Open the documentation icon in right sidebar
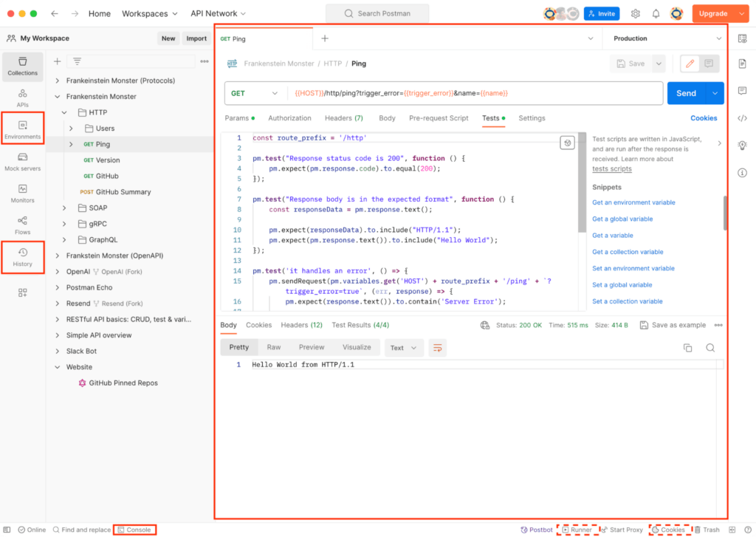The height and width of the screenshot is (537, 756). point(743,64)
